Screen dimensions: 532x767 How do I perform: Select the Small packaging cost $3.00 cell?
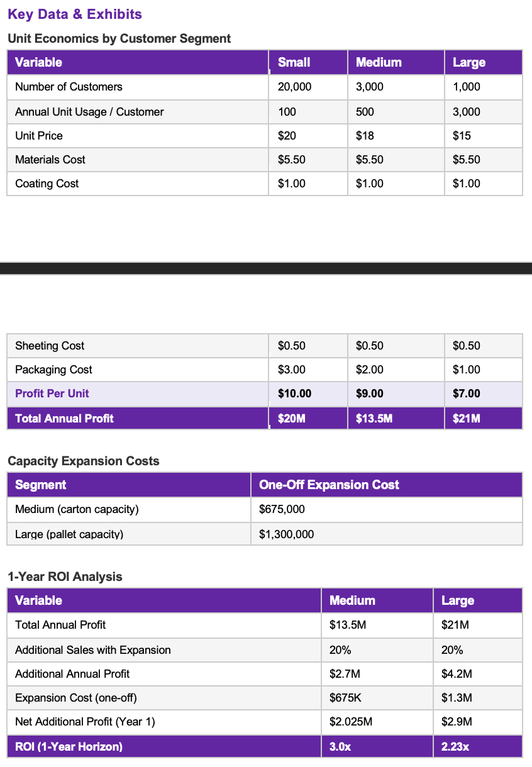pyautogui.click(x=292, y=370)
